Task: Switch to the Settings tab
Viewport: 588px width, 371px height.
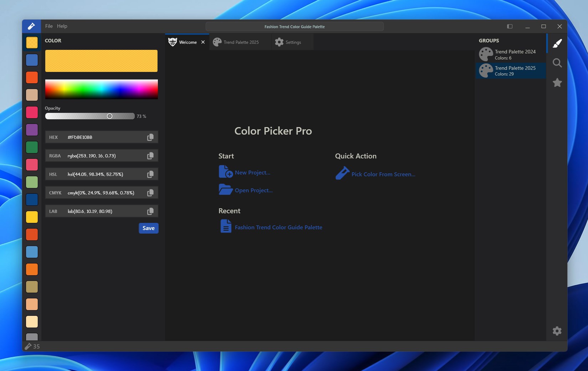Action: click(x=292, y=42)
